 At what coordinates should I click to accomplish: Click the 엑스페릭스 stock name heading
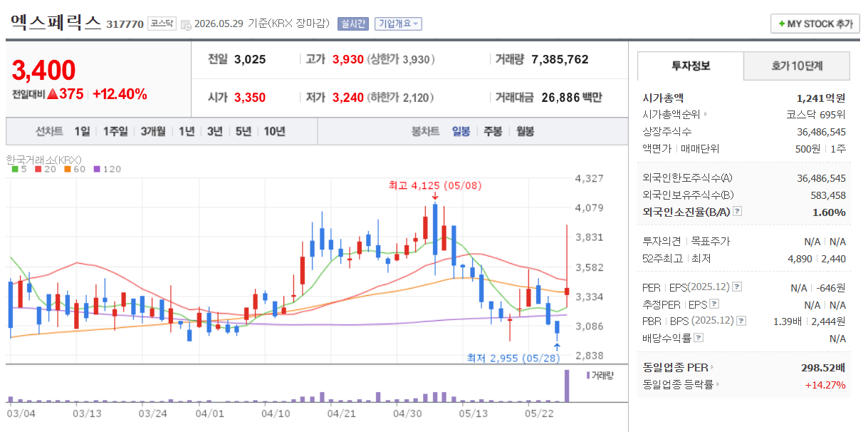point(56,22)
